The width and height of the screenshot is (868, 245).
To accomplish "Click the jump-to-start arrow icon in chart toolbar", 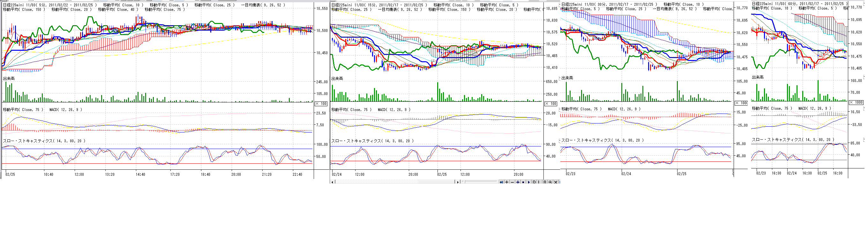I will pos(501,182).
